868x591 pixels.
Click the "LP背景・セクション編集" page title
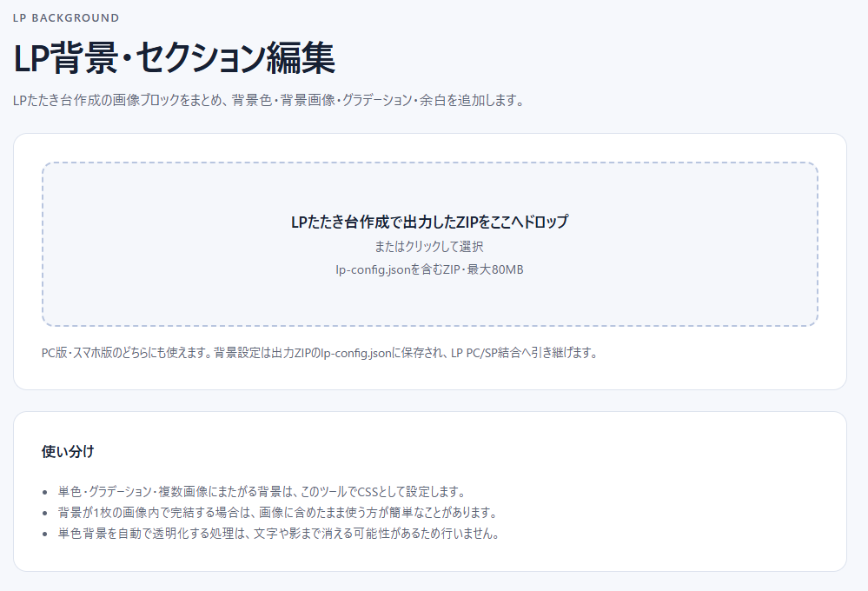point(174,57)
